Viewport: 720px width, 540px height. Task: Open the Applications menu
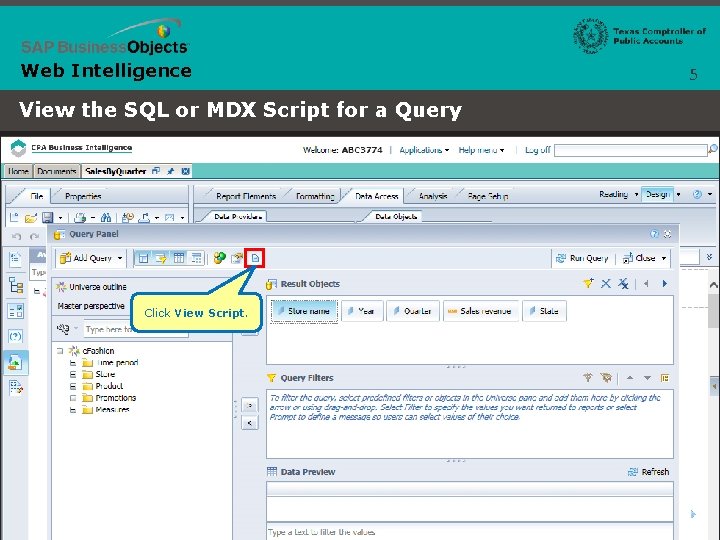[424, 150]
